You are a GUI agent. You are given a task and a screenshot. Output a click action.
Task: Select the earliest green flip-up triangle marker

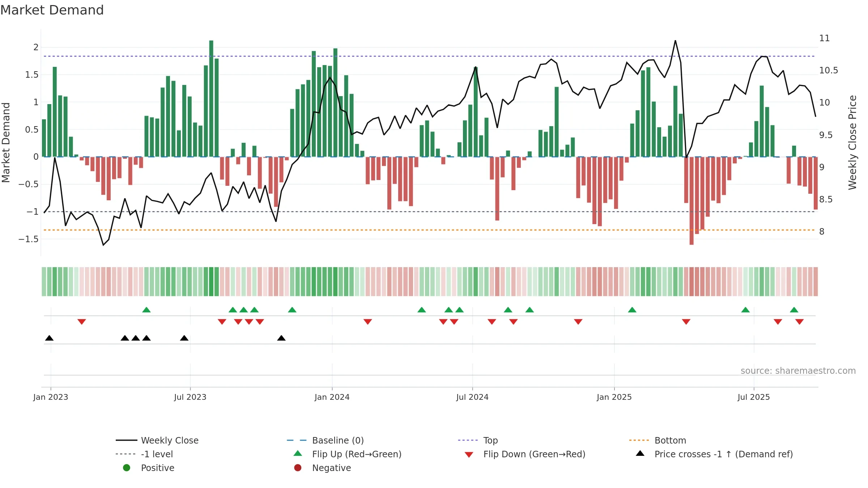tap(146, 310)
